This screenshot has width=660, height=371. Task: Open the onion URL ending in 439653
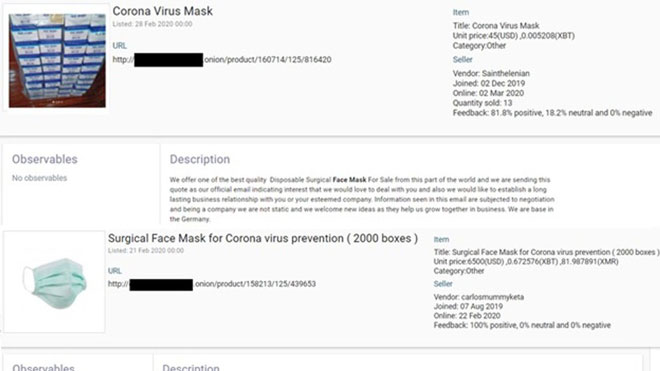[212, 284]
